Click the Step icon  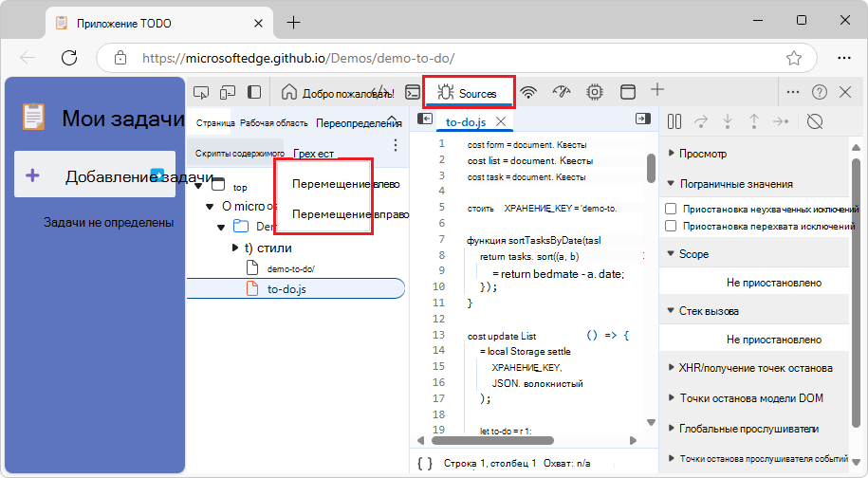coord(781,121)
